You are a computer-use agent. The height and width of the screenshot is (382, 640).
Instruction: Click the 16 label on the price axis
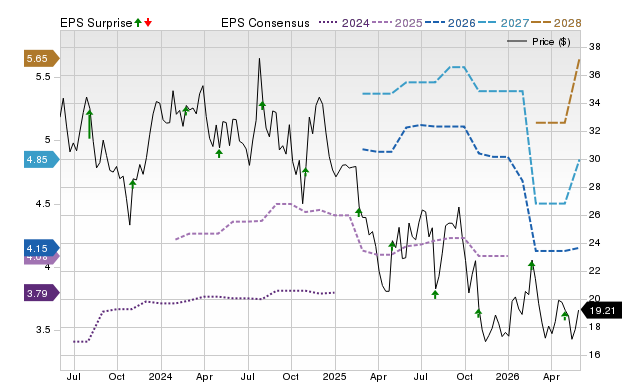coord(595,355)
